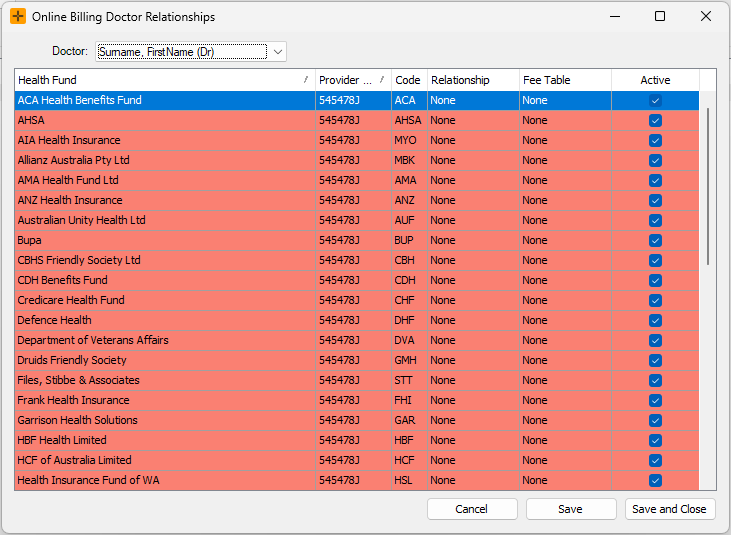Click Fee Table cell for Defence Health
The width and height of the screenshot is (731, 535).
[x=565, y=320]
